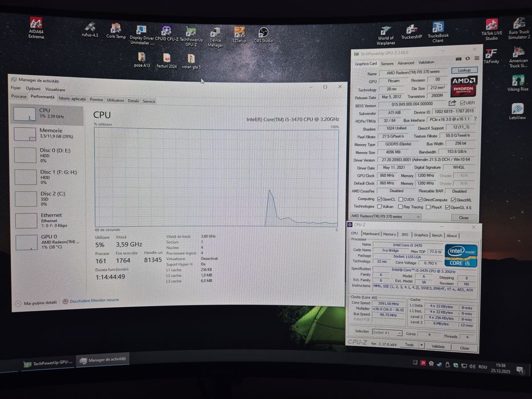Click GPU-Z BIOS export share icon

(x=452, y=103)
